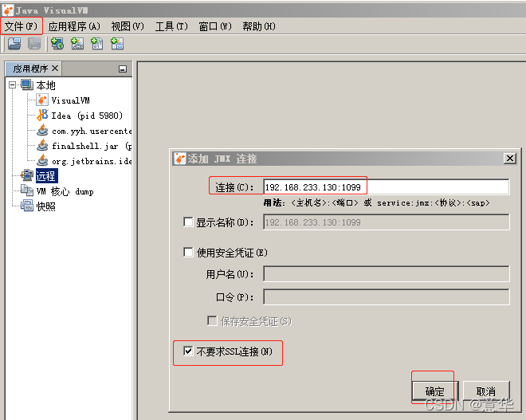Click the Load snapshot folder toolbar icon
Viewport: 526px width, 420px height.
click(x=14, y=44)
